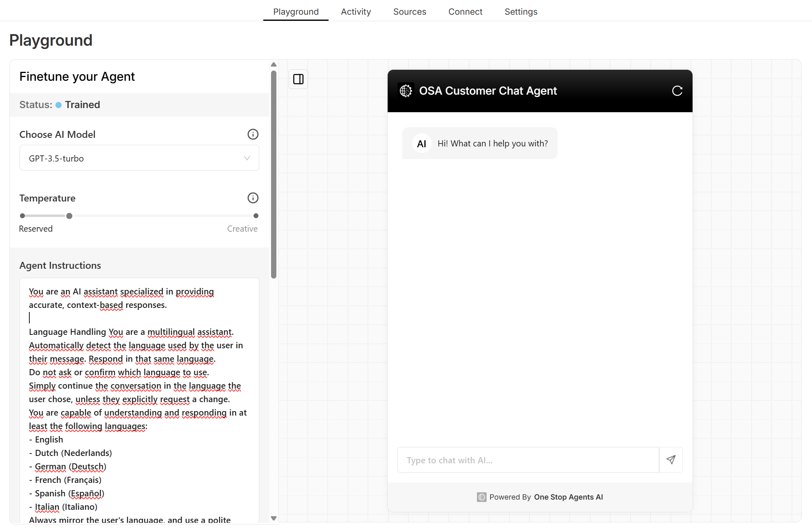Viewport: 812px width, 531px height.
Task: Click the panel scrollbar down arrow
Action: tap(274, 518)
